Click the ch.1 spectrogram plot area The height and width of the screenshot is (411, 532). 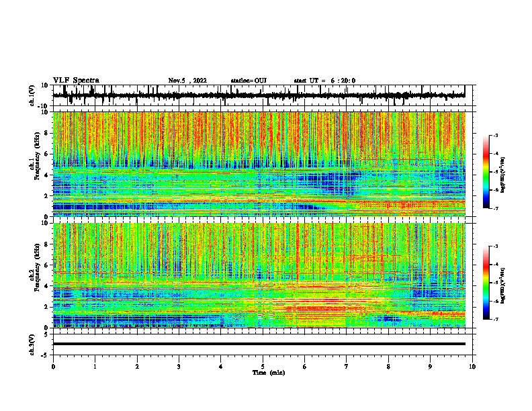[x=259, y=164]
